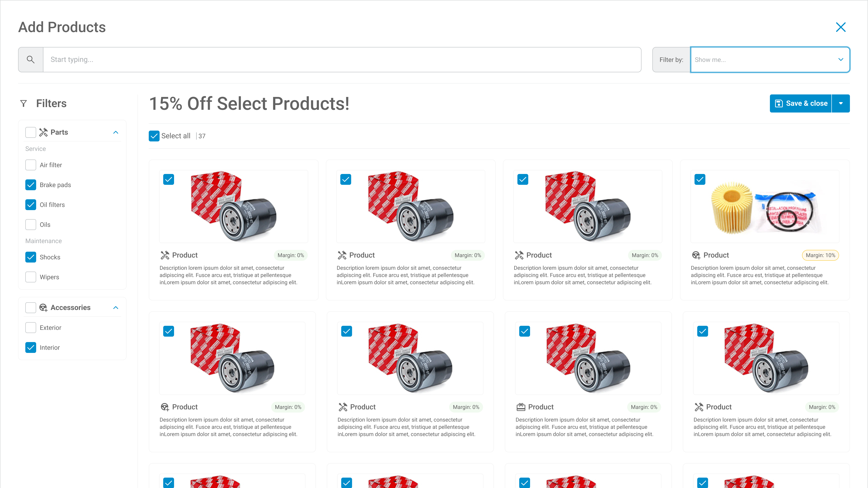
Task: Open the Show me filter dropdown
Action: click(770, 60)
